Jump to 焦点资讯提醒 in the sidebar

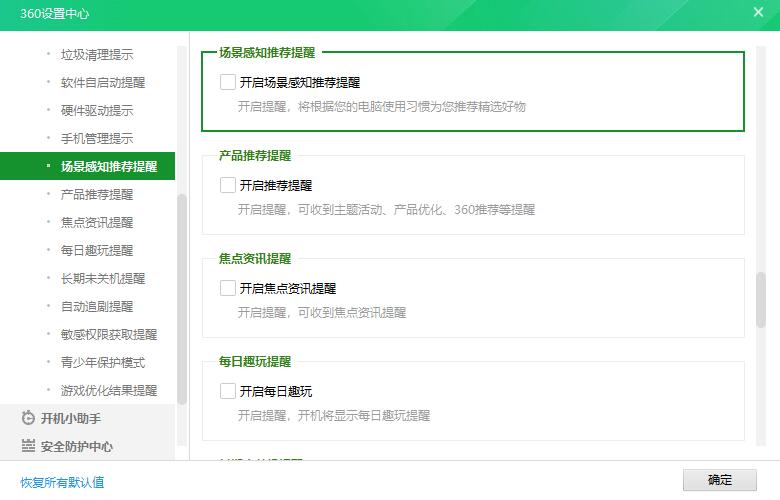coord(97,222)
